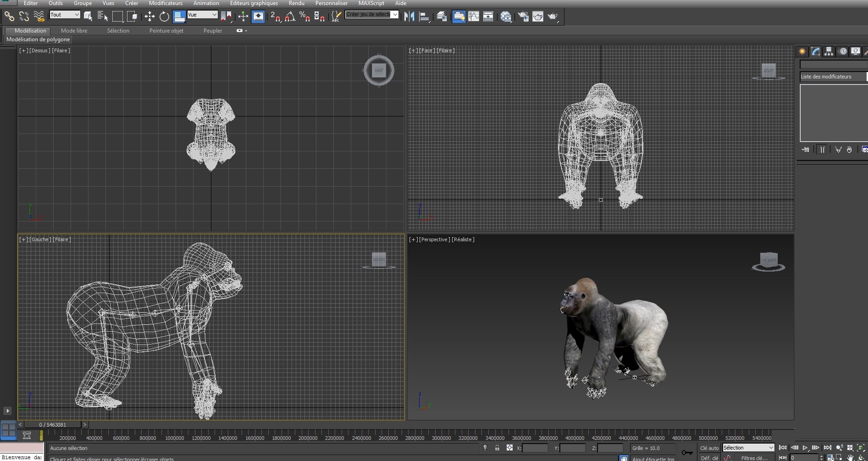This screenshot has height=461, width=868.
Task: Open the Create command panel tab
Action: [x=802, y=51]
